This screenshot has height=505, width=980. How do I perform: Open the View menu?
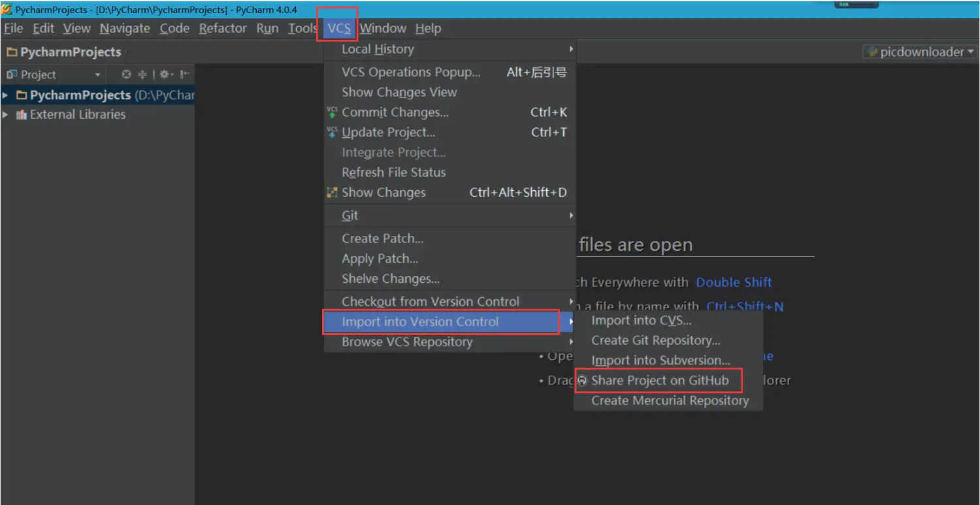pyautogui.click(x=77, y=28)
